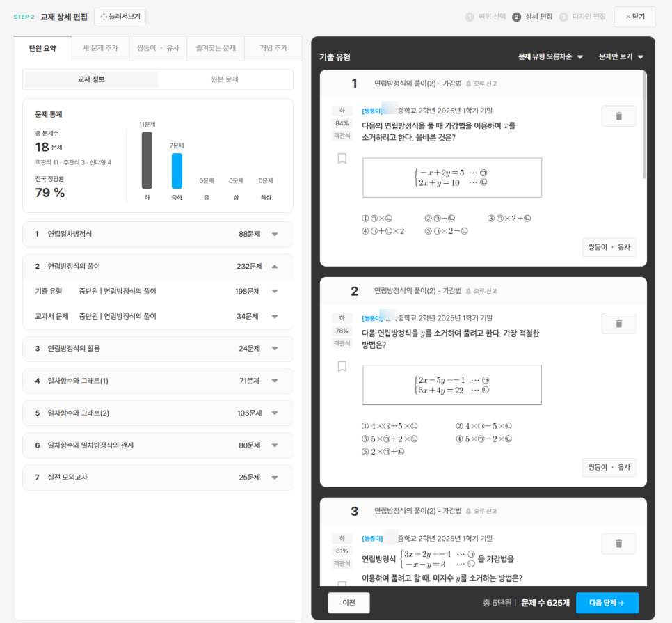Select the 원본 문제 segment
This screenshot has width=672, height=623.
tap(225, 79)
